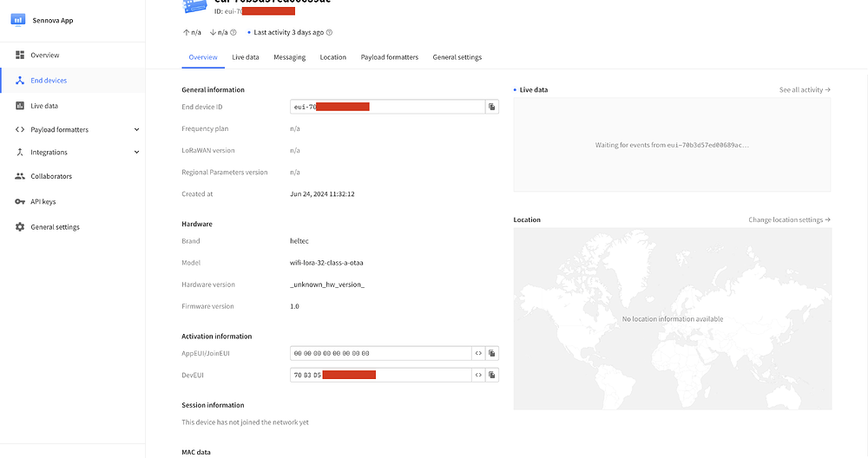
Task: Copy the DevEUI value
Action: [491, 375]
